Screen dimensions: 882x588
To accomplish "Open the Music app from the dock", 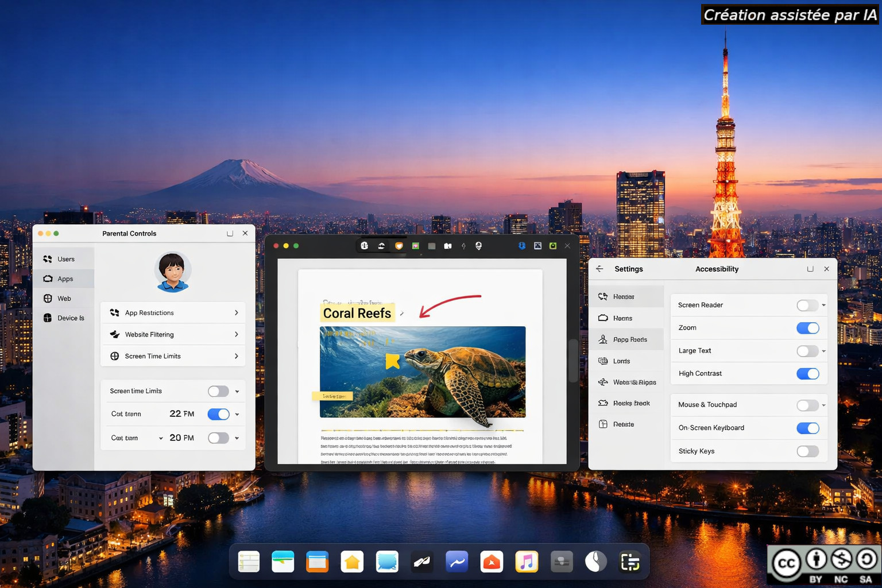I will [527, 562].
